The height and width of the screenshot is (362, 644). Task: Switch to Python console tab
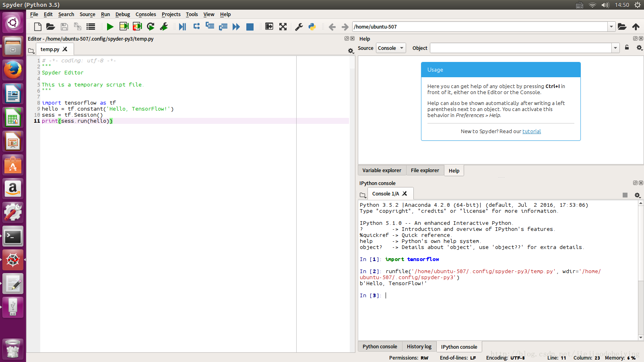click(x=380, y=346)
